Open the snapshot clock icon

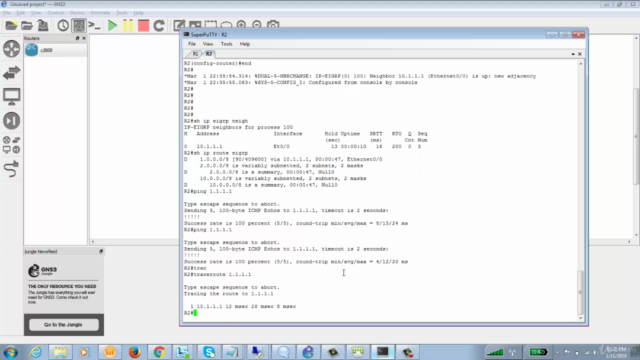coord(63,26)
